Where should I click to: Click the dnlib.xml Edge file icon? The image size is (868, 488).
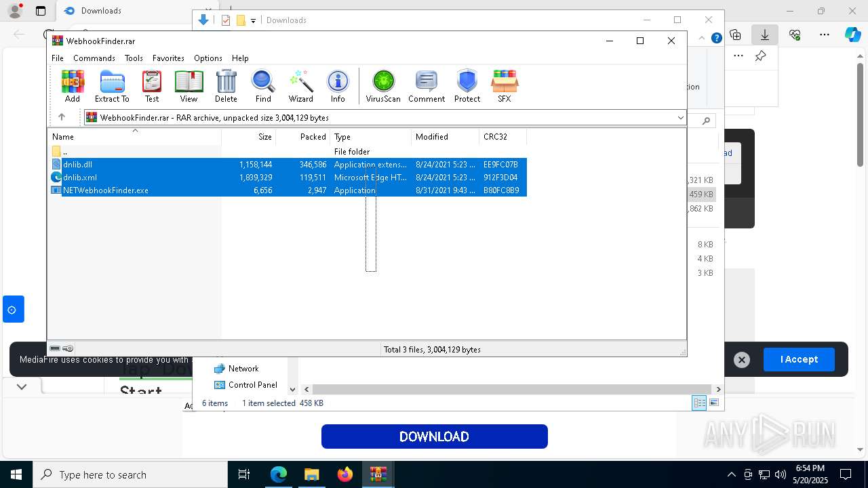tap(56, 178)
